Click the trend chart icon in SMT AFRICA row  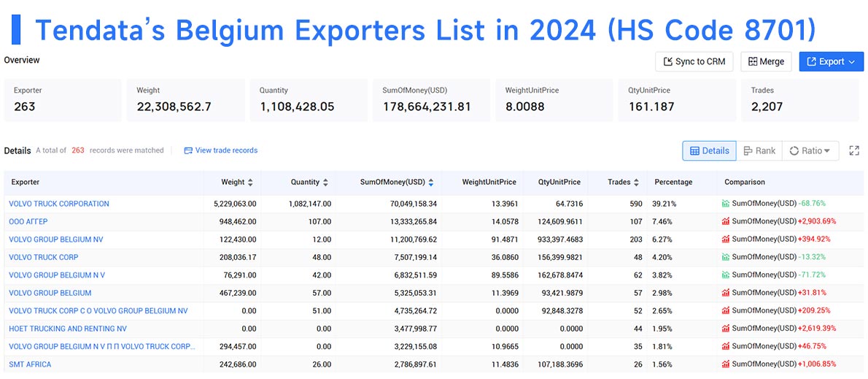[725, 364]
